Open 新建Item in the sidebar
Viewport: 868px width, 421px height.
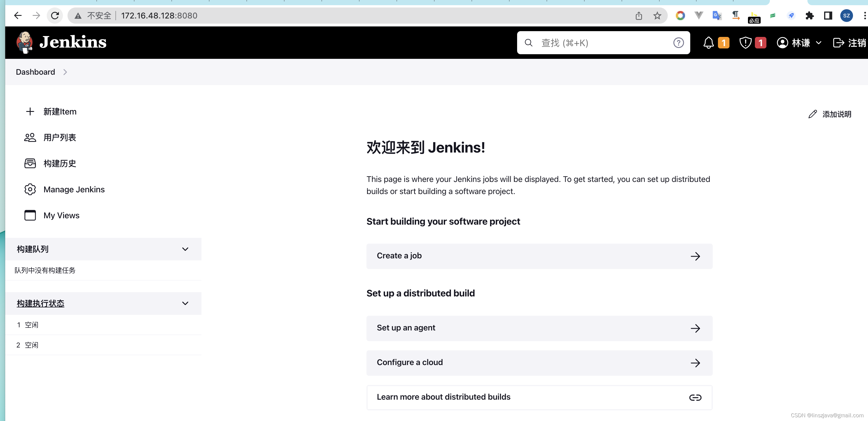pos(60,112)
